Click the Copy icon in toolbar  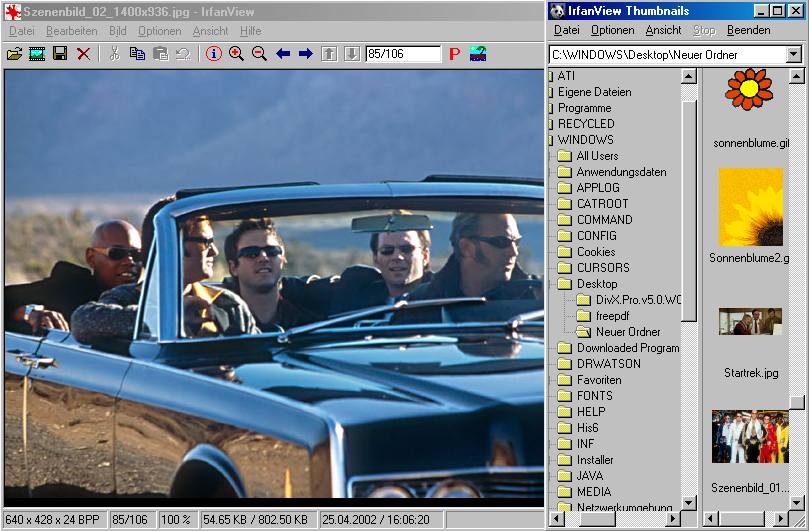[x=137, y=54]
